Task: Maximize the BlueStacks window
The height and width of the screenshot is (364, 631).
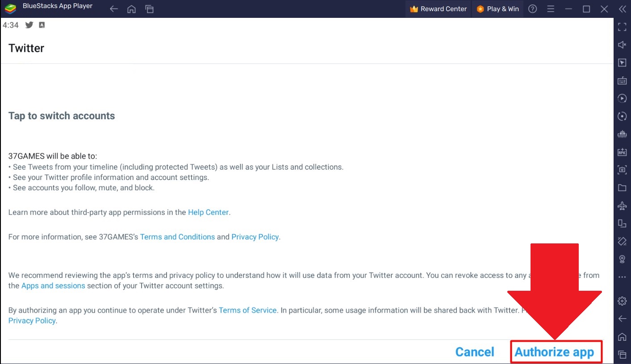Action: (x=586, y=9)
